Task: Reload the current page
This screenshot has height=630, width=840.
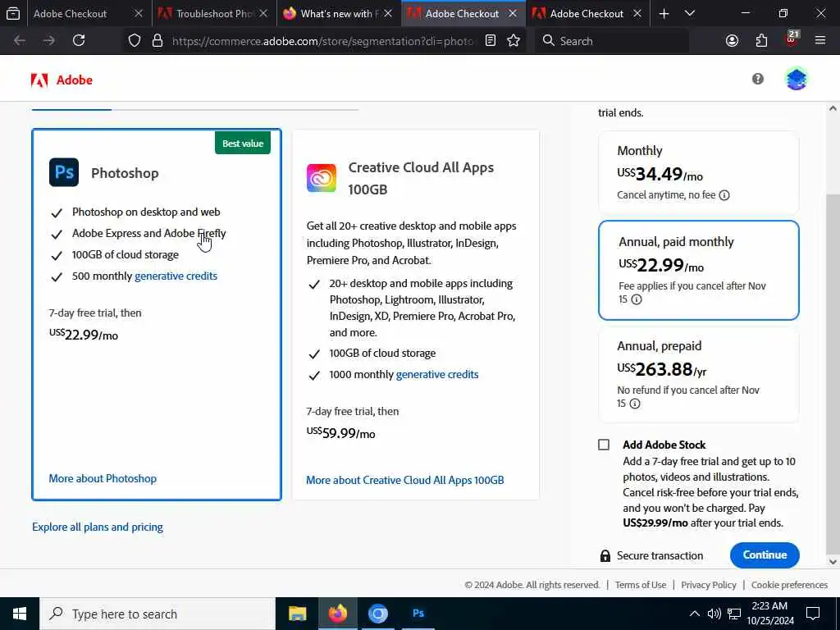Action: point(79,40)
